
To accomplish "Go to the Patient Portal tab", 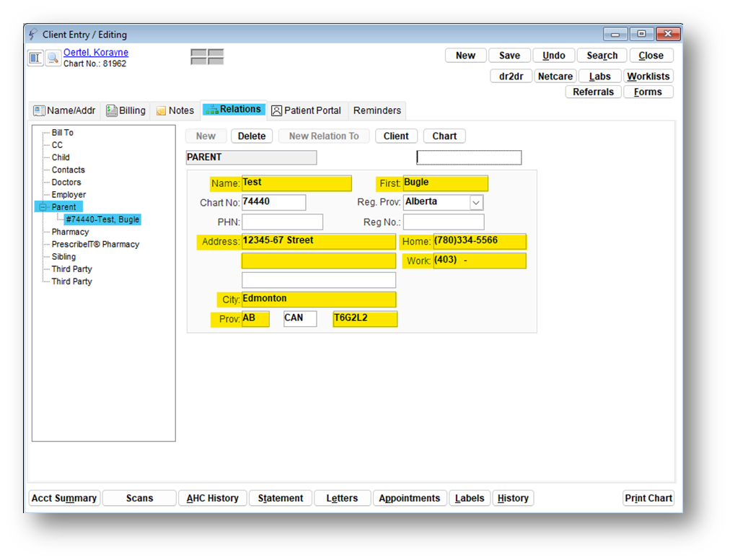I will point(306,110).
